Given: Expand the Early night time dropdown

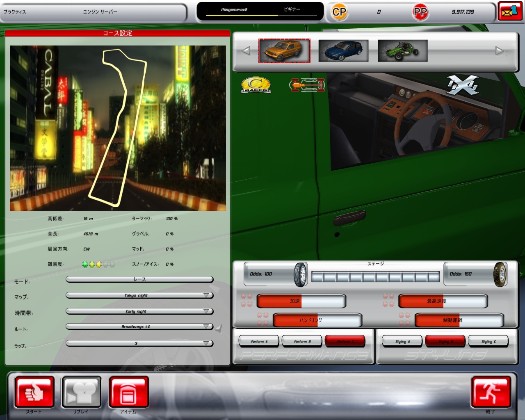Looking at the screenshot, I should (x=139, y=311).
